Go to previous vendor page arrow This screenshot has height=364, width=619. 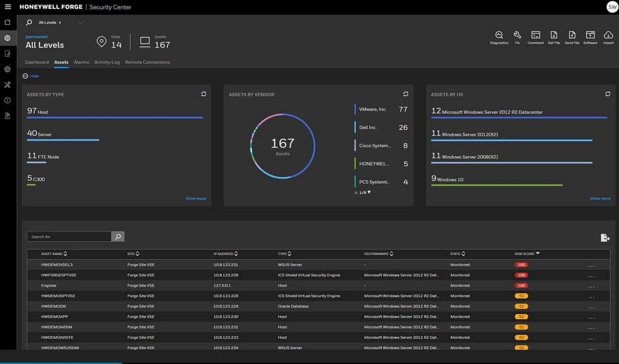pyautogui.click(x=356, y=193)
